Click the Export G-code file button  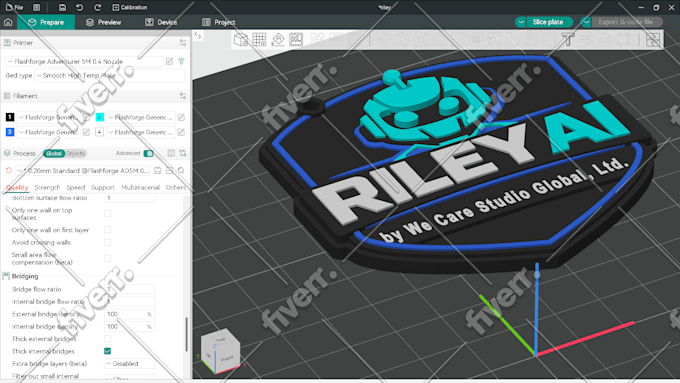(626, 22)
